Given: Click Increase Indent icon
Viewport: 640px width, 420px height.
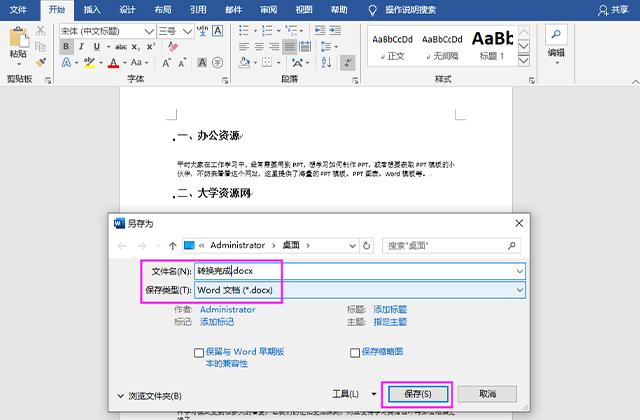Looking at the screenshot, I should coord(335,30).
